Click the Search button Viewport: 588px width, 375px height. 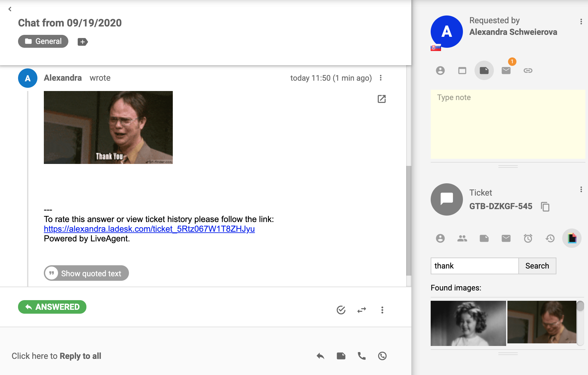[537, 266]
